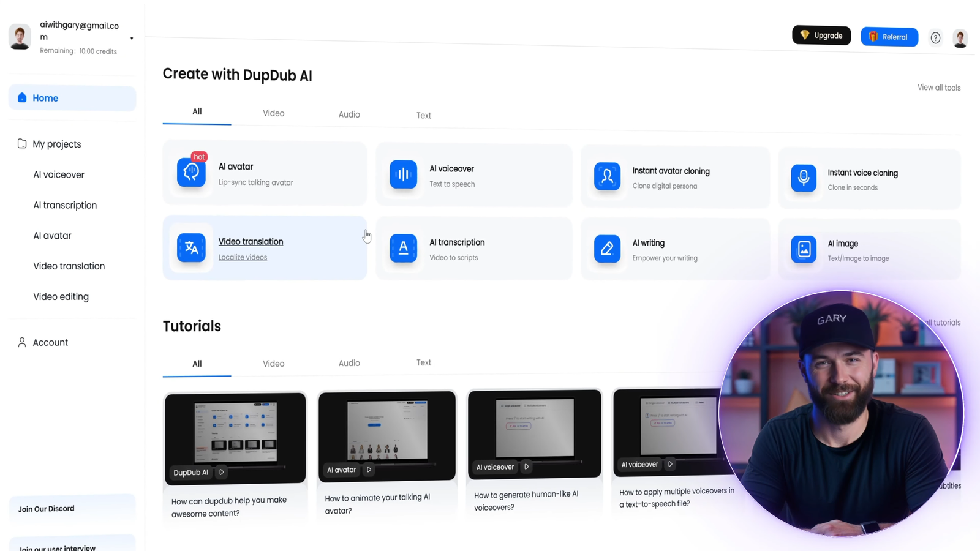Open AI voiceover in sidebar

59,174
